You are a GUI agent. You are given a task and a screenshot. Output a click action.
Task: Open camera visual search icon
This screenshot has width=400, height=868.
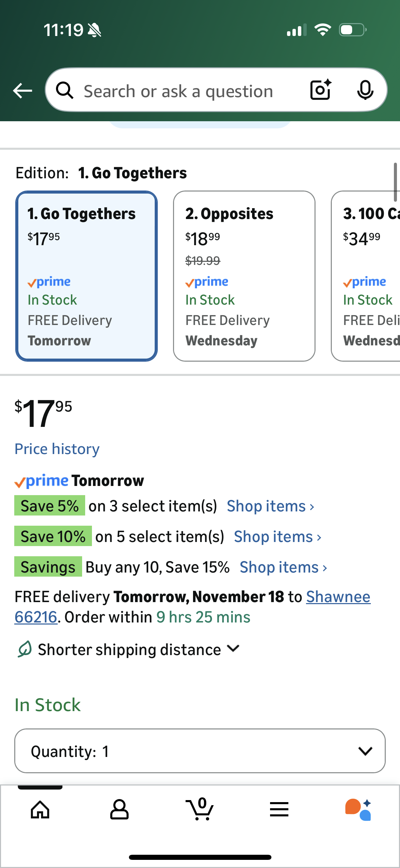coord(320,90)
